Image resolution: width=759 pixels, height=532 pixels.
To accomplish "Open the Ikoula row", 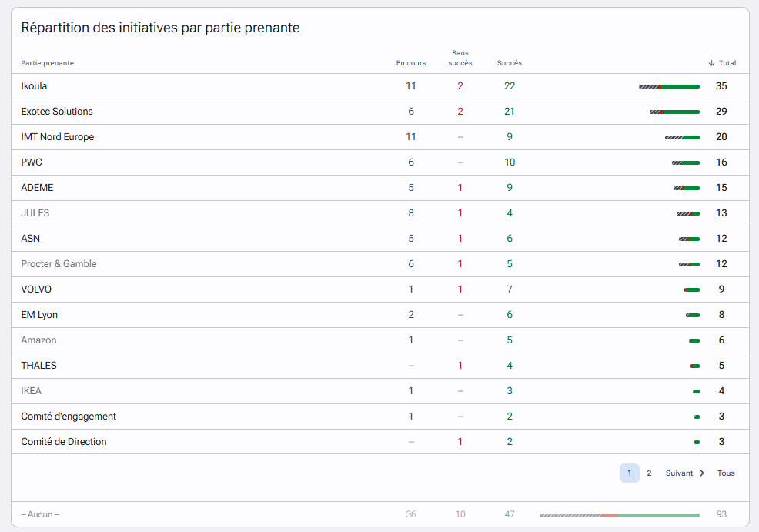I will tap(380, 86).
